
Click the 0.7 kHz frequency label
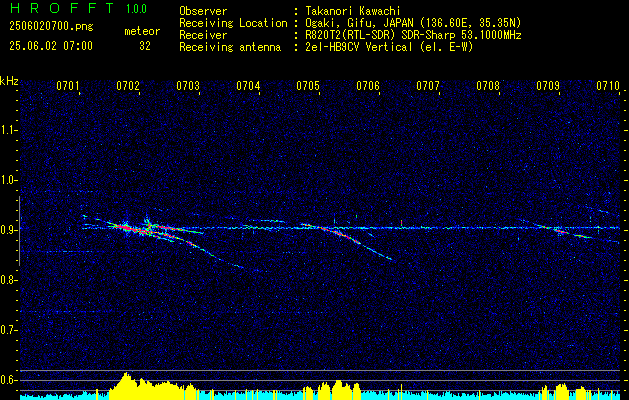point(8,330)
